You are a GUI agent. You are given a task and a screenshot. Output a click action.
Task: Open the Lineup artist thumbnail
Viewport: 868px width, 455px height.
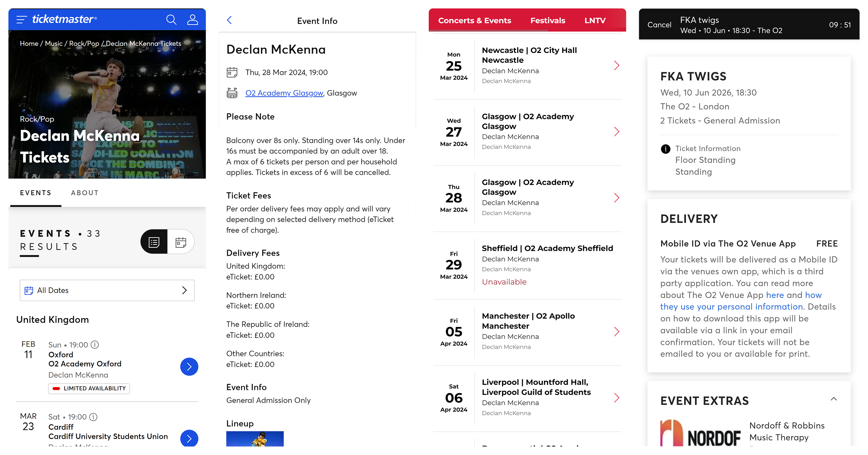[255, 439]
